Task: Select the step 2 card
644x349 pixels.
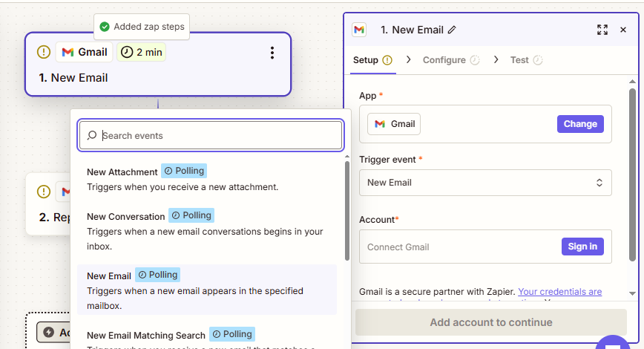Action: (48, 204)
